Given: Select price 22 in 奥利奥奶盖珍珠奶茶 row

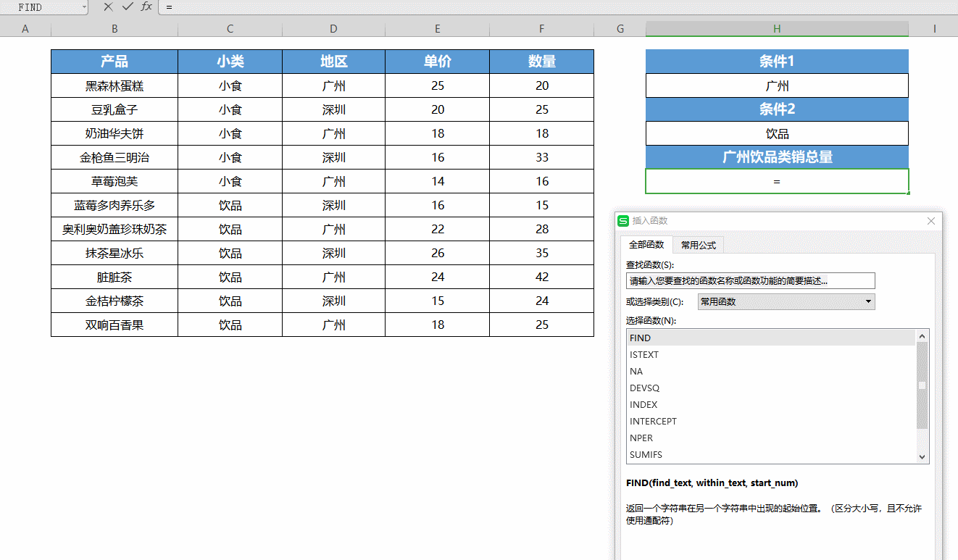Looking at the screenshot, I should [x=437, y=229].
